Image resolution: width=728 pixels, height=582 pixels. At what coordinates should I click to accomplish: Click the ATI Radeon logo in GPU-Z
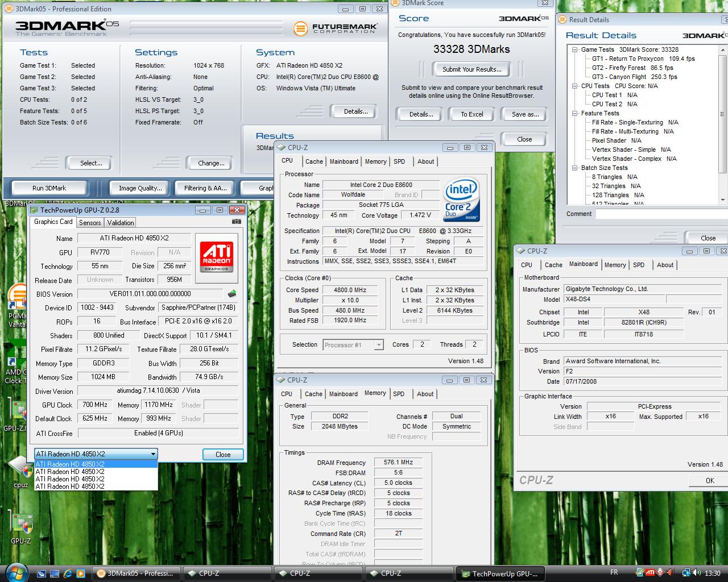click(216, 258)
